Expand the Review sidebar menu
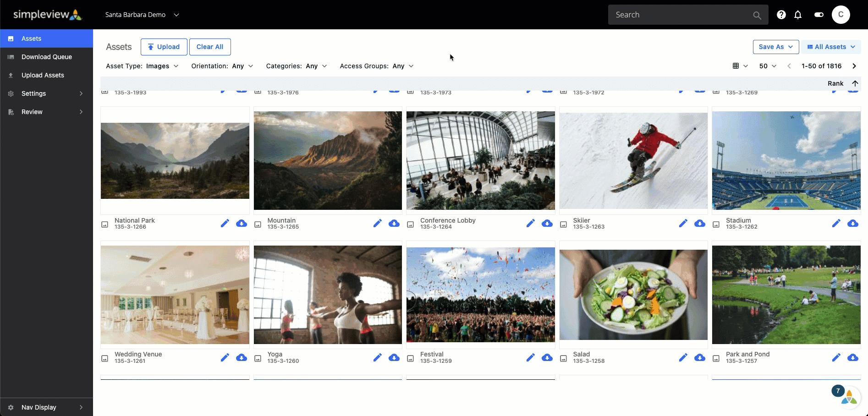868x416 pixels. [47, 112]
